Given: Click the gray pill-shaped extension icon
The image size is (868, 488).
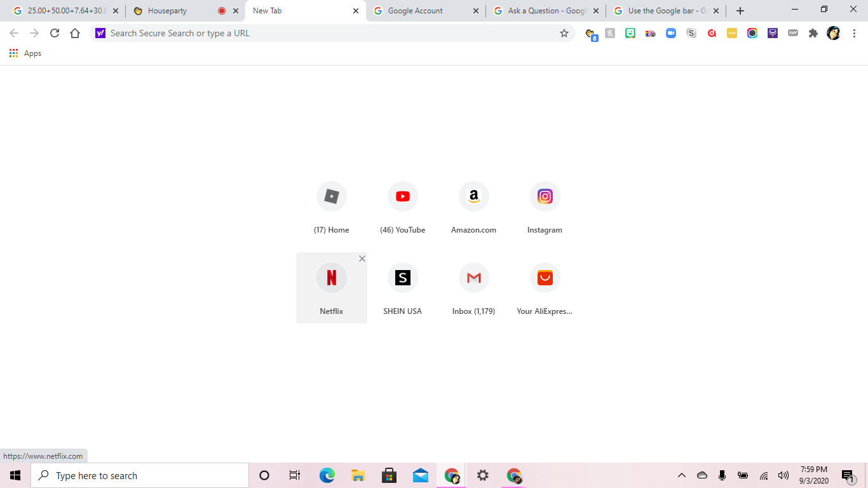Looking at the screenshot, I should point(793,33).
